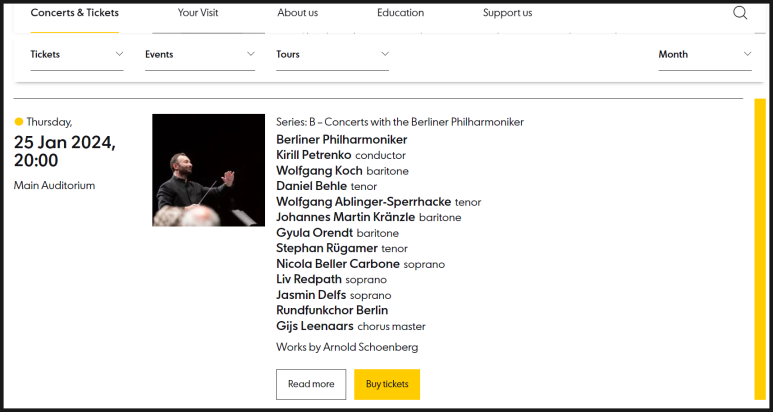Open the About us menu
The image size is (773, 412).
pos(298,13)
